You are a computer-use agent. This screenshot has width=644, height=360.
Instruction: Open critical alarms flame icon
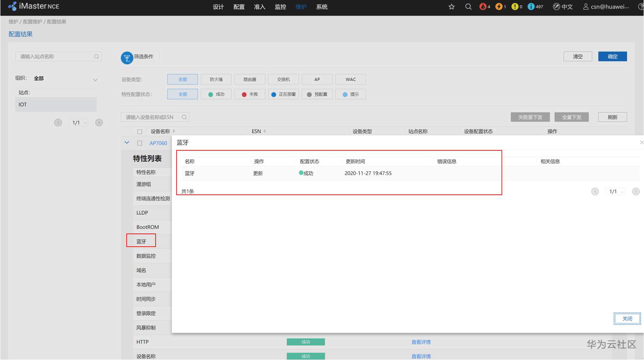pyautogui.click(x=483, y=7)
